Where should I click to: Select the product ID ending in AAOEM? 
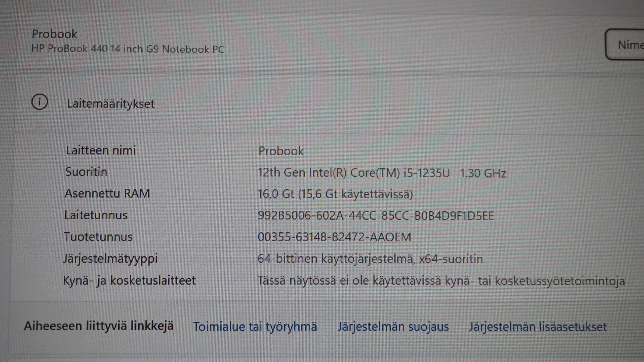point(334,237)
